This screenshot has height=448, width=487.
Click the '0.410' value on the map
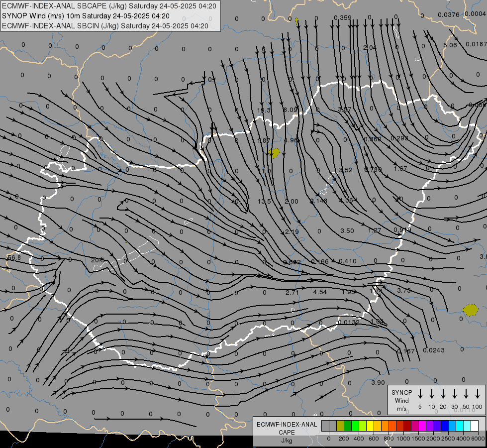coord(348,261)
